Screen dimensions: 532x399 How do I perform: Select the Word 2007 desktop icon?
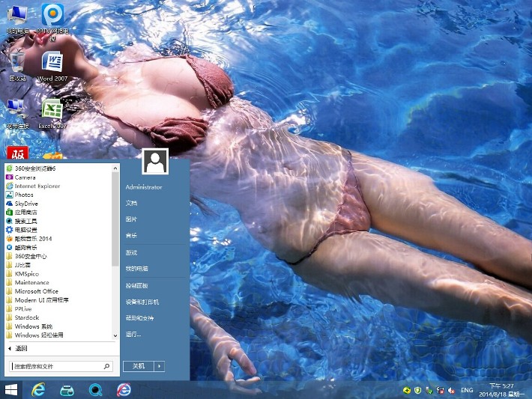[52, 67]
